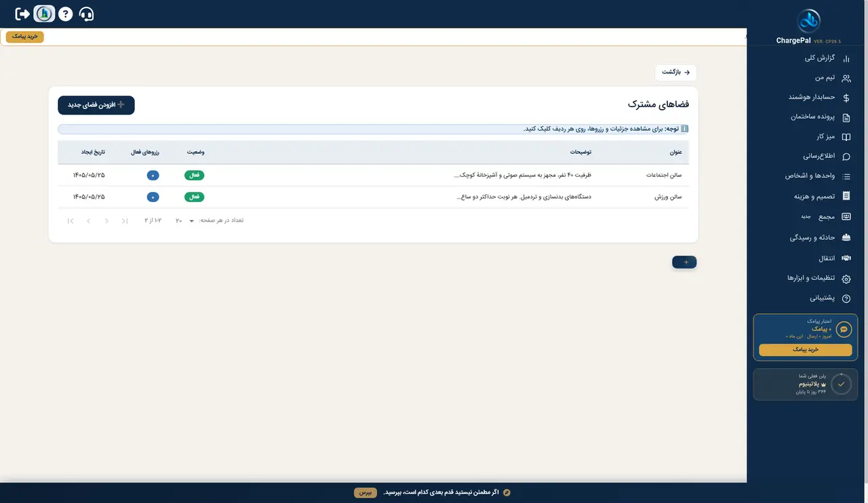This screenshot has height=503, width=868.
Task: Open گزارش کلی bar chart icon
Action: (x=846, y=58)
